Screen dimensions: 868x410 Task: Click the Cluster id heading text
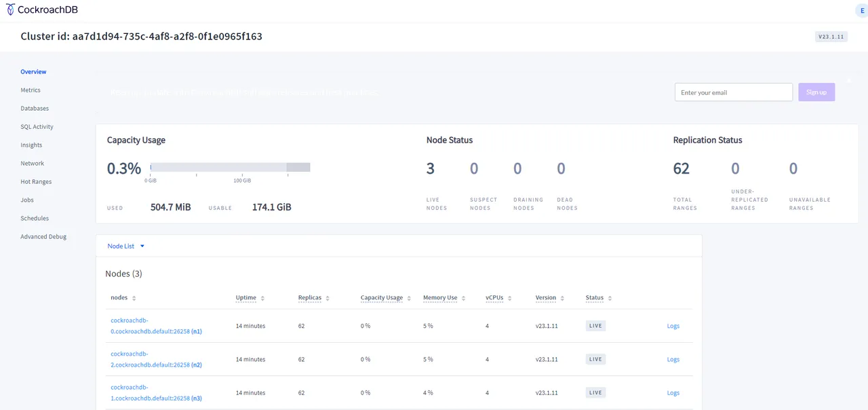point(141,37)
